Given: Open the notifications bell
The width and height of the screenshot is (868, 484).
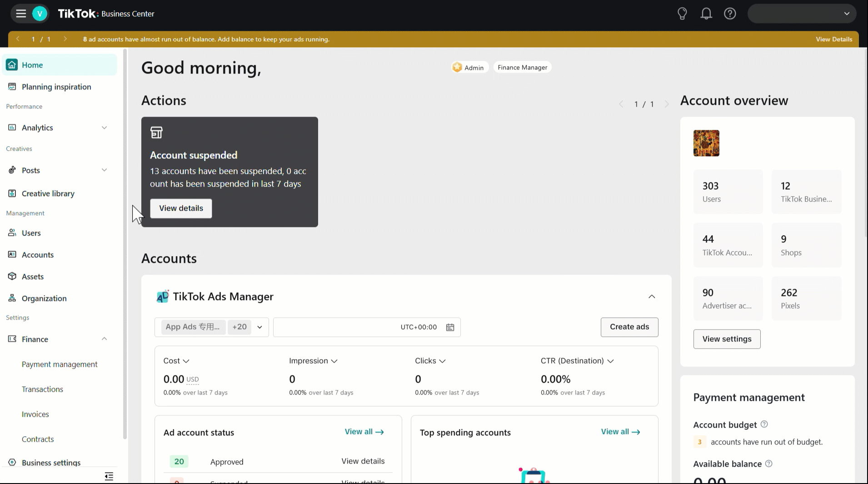Looking at the screenshot, I should (x=706, y=13).
